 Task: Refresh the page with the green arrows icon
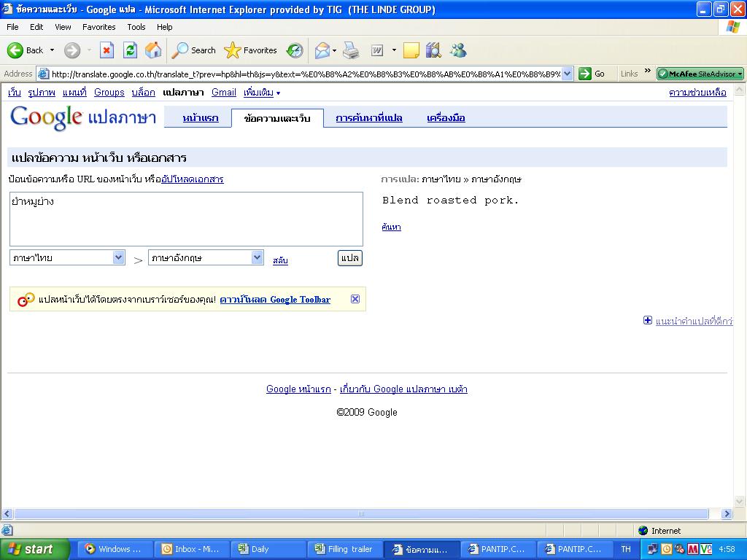point(130,50)
